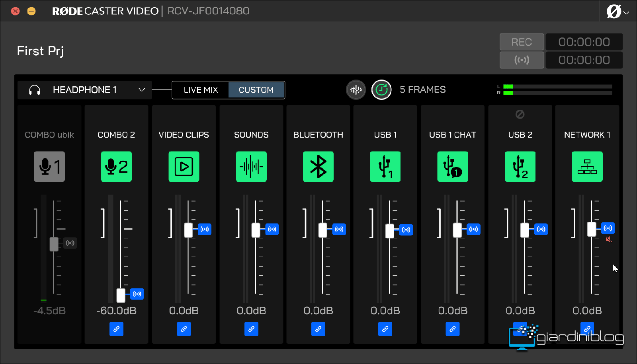The width and height of the screenshot is (637, 364).
Task: Expand the RØDE logo menu chevron
Action: coord(626,12)
